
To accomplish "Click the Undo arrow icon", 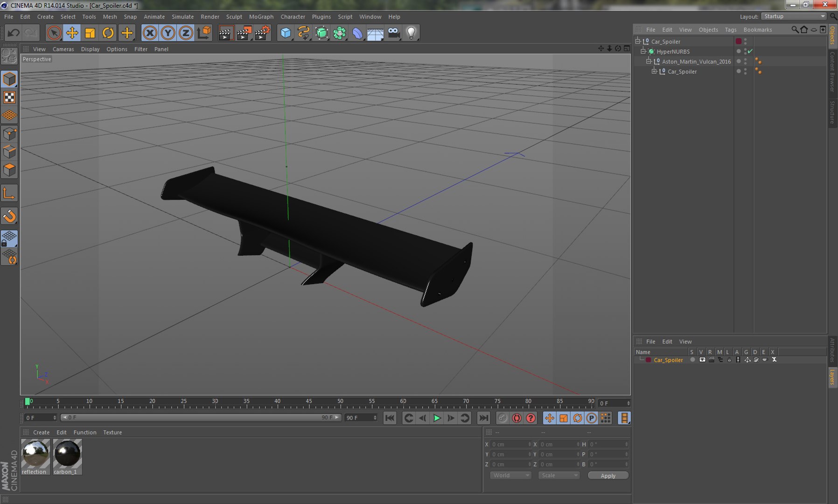I will point(14,33).
